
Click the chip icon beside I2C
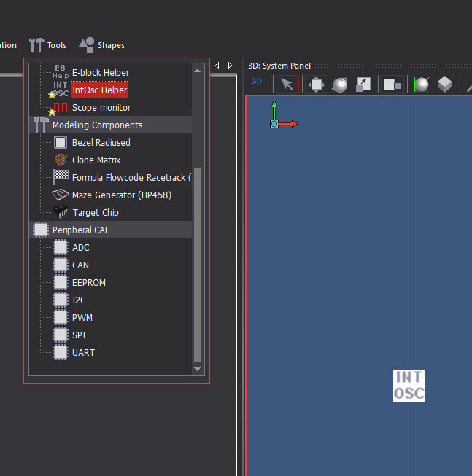point(61,300)
